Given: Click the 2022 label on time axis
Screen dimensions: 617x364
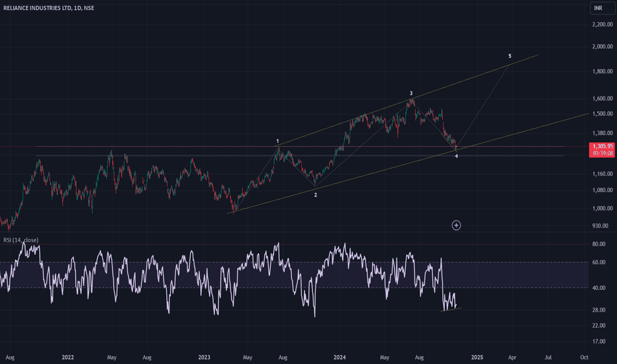Looking at the screenshot, I should 68,357.
